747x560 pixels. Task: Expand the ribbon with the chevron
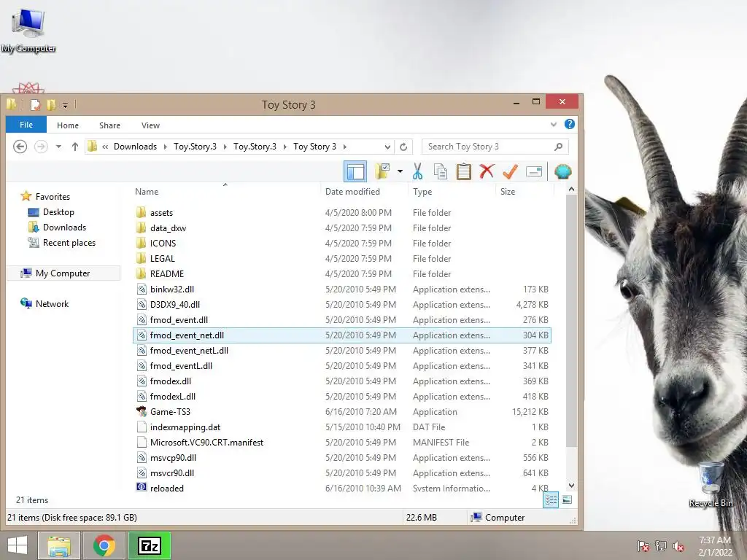(x=554, y=125)
